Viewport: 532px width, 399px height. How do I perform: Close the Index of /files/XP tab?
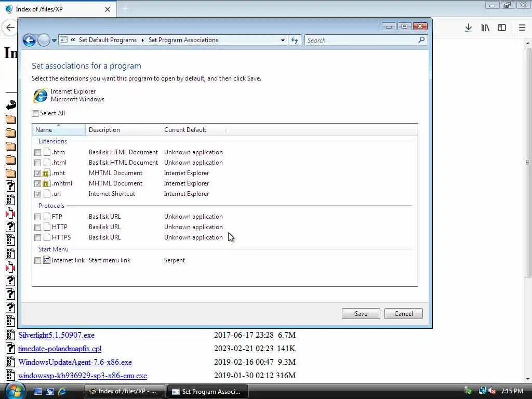click(x=107, y=9)
